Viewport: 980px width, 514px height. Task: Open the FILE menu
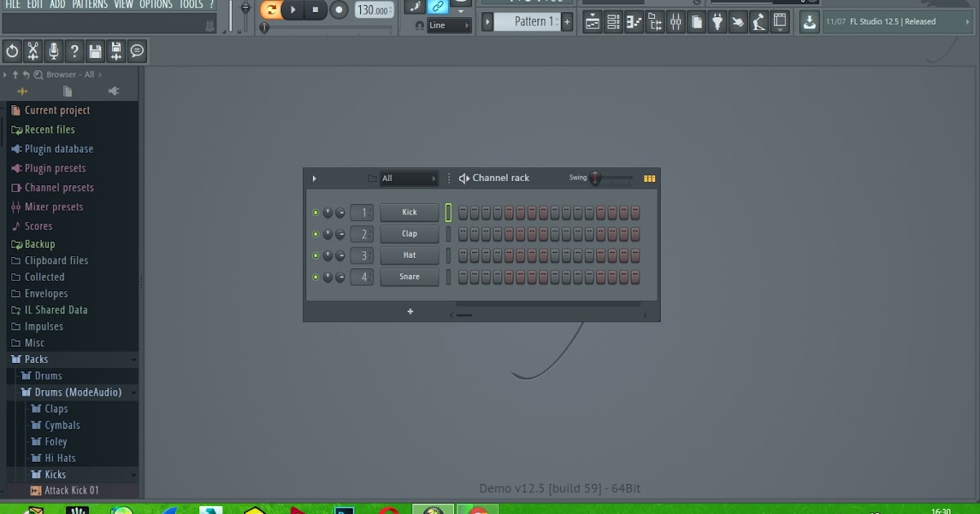coord(12,5)
